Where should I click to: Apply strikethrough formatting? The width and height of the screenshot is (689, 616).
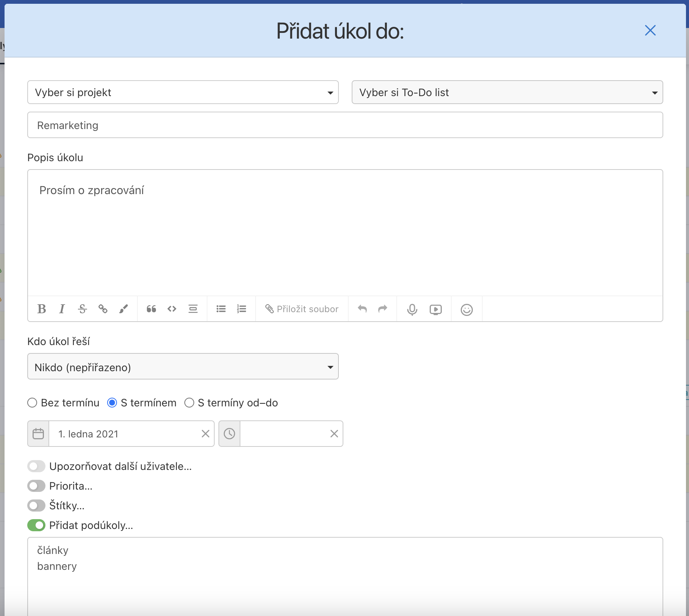pos(83,309)
